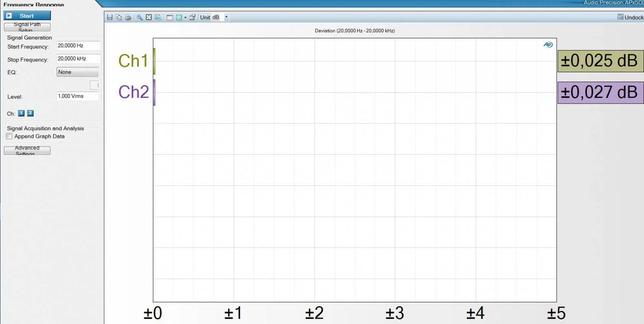Open the EQ dropdown set to None
The height and width of the screenshot is (324, 644).
[77, 72]
